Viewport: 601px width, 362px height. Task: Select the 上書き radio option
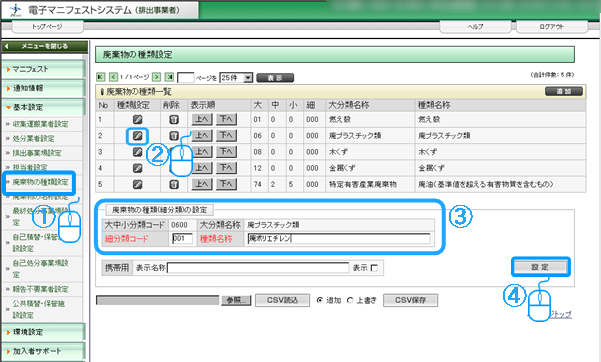350,300
